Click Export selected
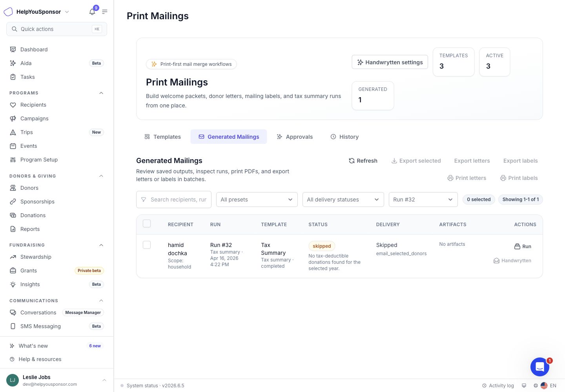Viewport: 565px width, 392px height. (x=416, y=161)
